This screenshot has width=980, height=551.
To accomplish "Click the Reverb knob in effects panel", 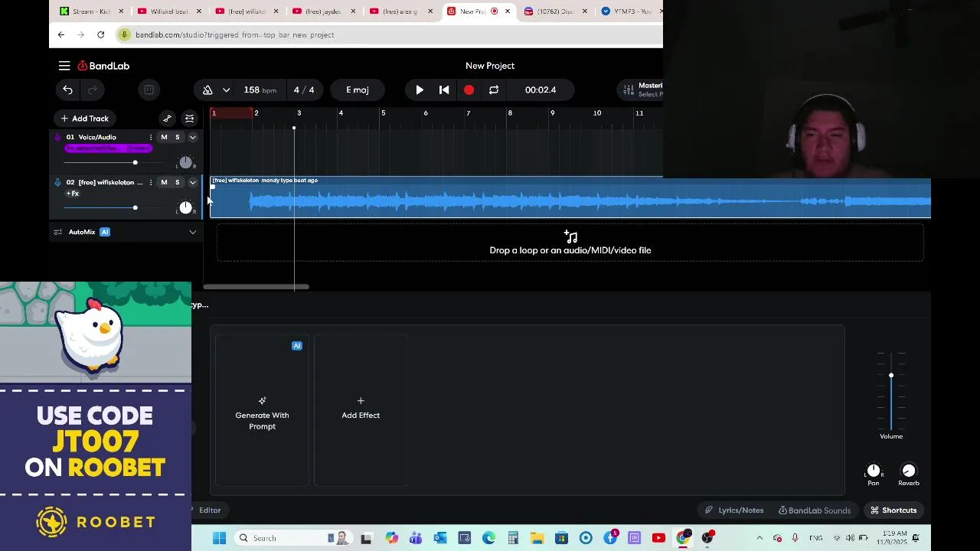I will tap(909, 471).
